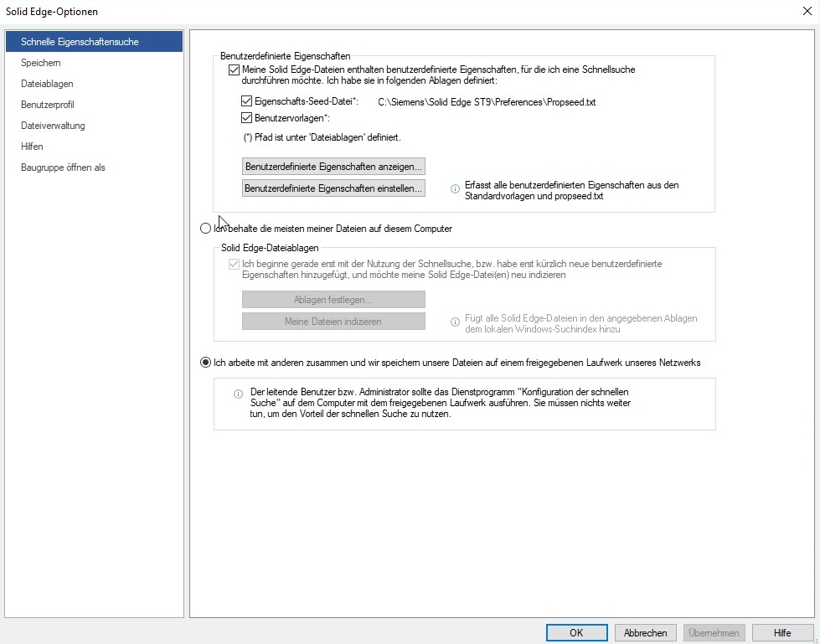
Task: Select Schnelle Eigenschaftensuche in the sidebar
Action: click(94, 42)
